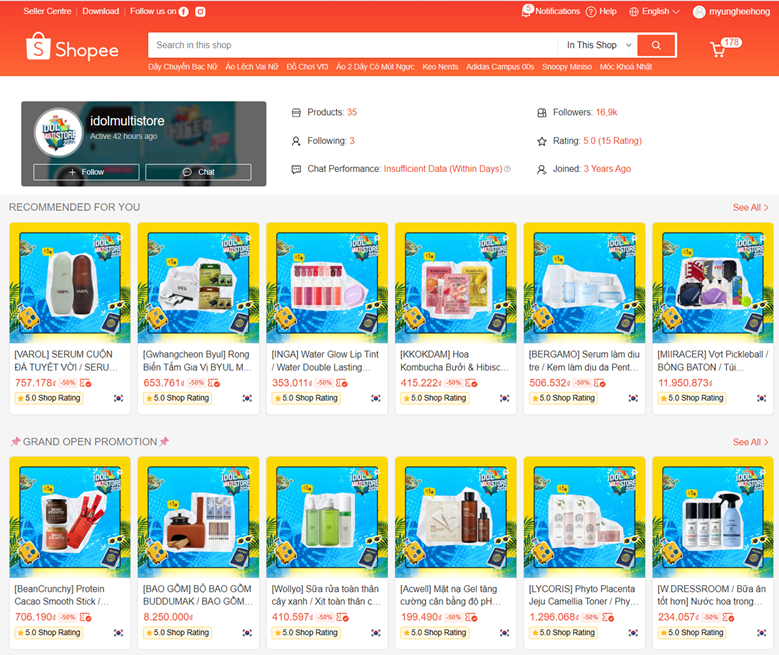Open the [INGA] Water Glow Lip Tint title
The image size is (779, 655).
click(x=325, y=361)
